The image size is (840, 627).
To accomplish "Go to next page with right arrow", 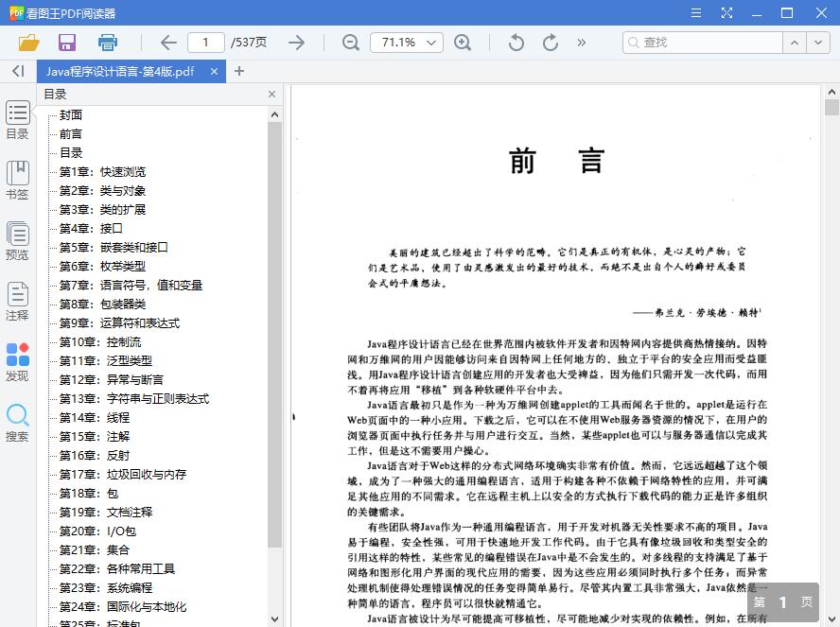I will pyautogui.click(x=296, y=43).
